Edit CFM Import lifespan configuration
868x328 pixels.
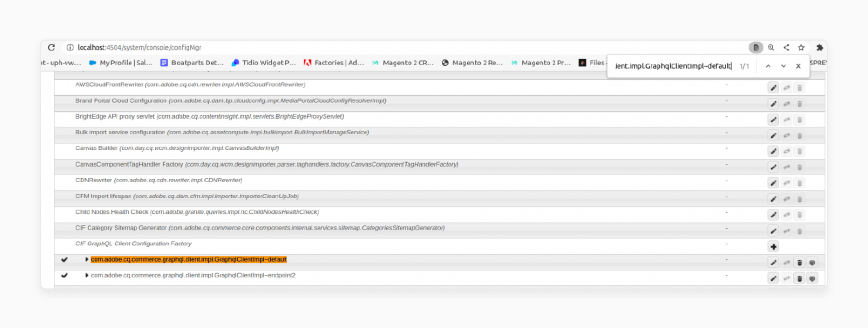[773, 199]
